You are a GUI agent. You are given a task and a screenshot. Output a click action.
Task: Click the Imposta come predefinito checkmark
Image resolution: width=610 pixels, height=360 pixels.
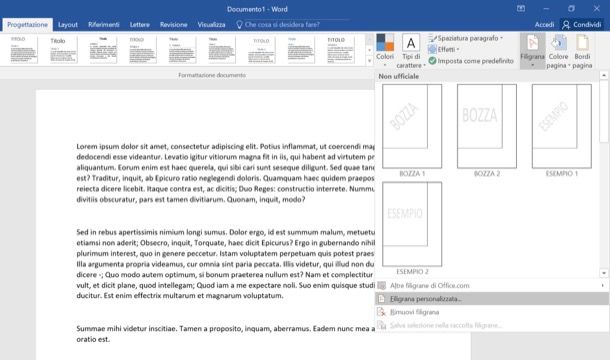[x=432, y=61]
